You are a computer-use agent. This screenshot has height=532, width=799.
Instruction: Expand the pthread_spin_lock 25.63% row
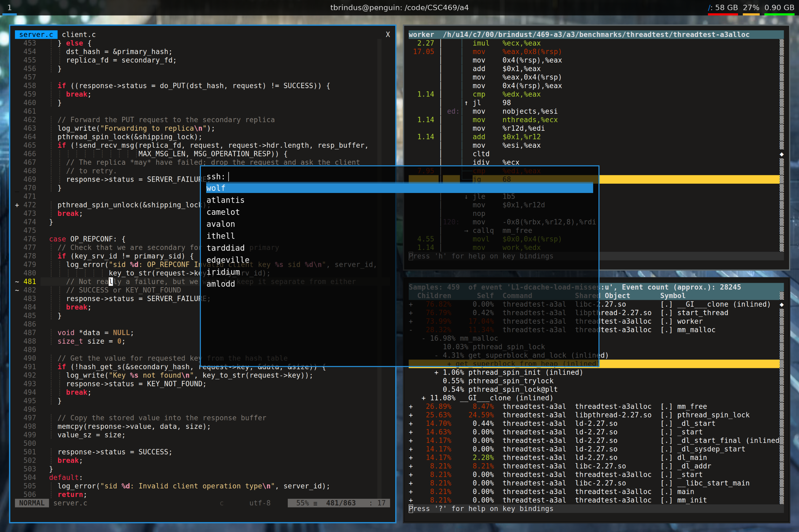[411, 415]
